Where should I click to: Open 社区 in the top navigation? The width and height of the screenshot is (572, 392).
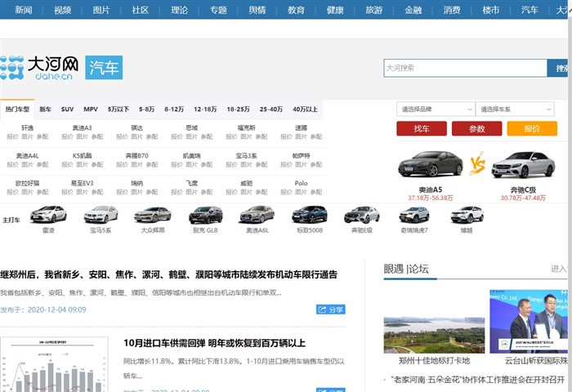[x=141, y=10]
